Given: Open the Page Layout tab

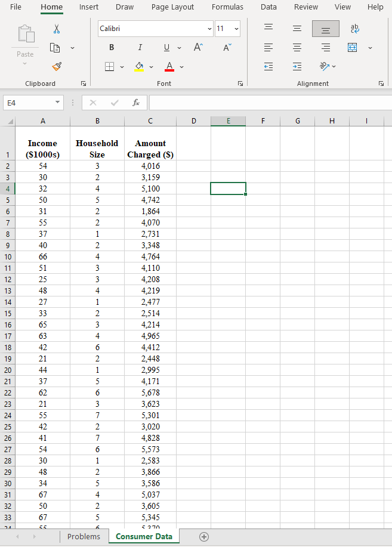Looking at the screenshot, I should click(172, 7).
